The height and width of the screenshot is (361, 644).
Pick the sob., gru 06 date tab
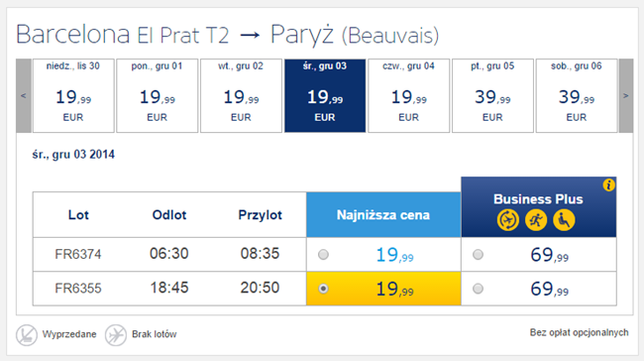coord(577,96)
